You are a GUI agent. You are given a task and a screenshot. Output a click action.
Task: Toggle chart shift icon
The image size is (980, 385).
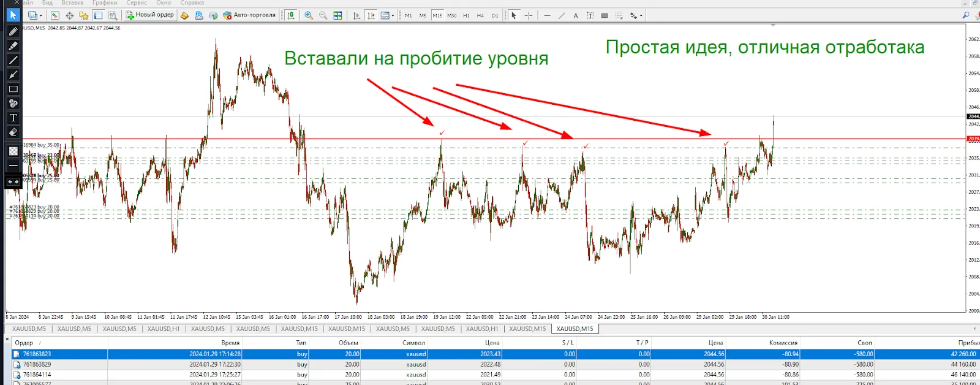point(371,15)
